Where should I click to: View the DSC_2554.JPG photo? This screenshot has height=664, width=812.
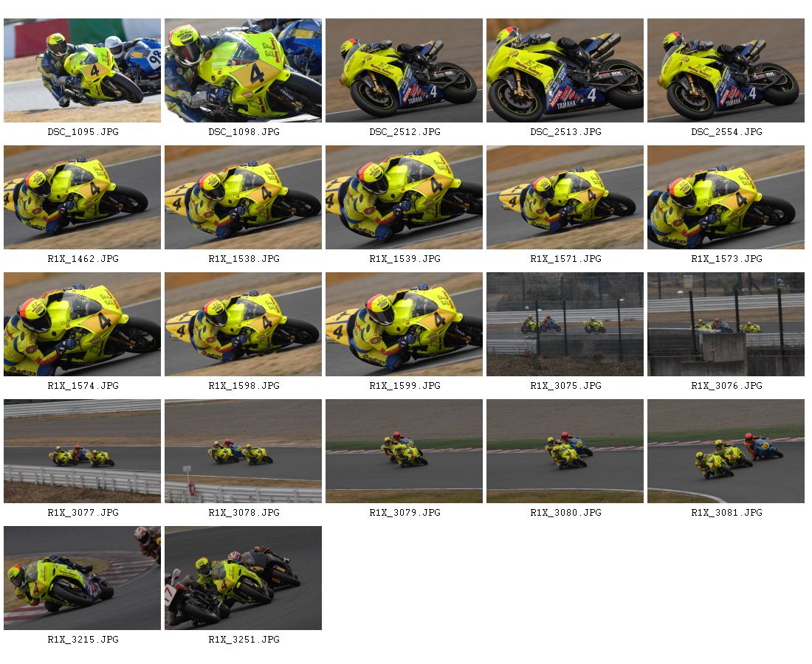click(726, 70)
